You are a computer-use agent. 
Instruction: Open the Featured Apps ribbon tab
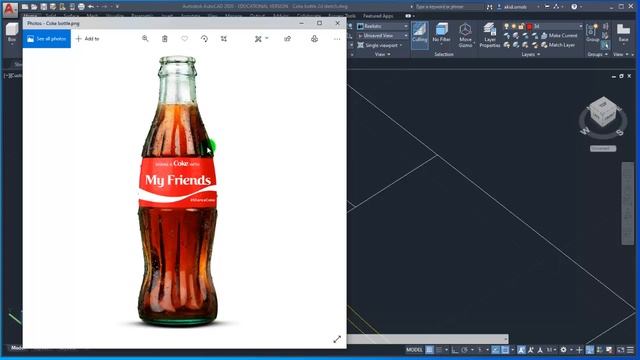point(378,16)
